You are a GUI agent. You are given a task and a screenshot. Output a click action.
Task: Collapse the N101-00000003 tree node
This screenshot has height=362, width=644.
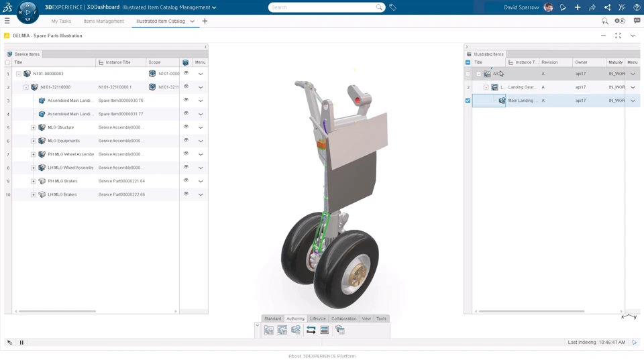(19, 74)
